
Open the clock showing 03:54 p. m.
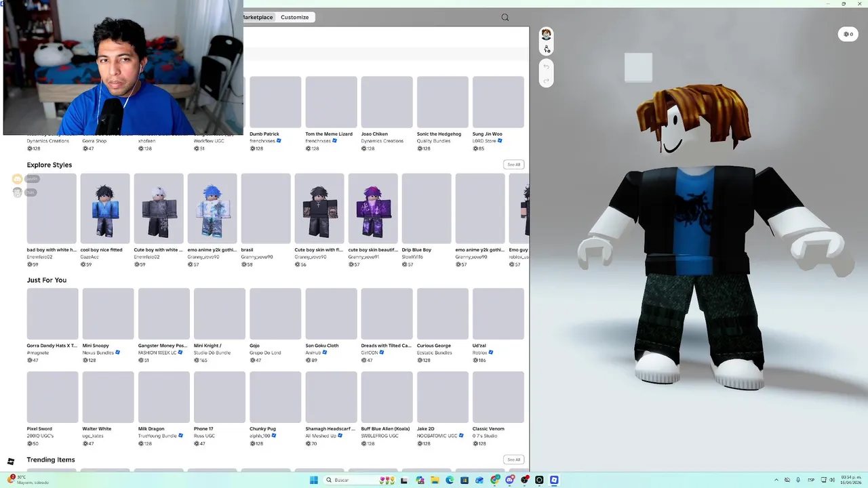tap(851, 480)
